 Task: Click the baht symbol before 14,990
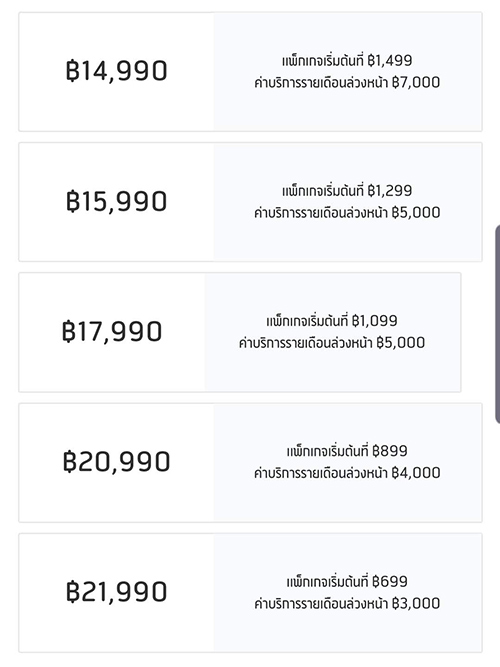(72, 71)
